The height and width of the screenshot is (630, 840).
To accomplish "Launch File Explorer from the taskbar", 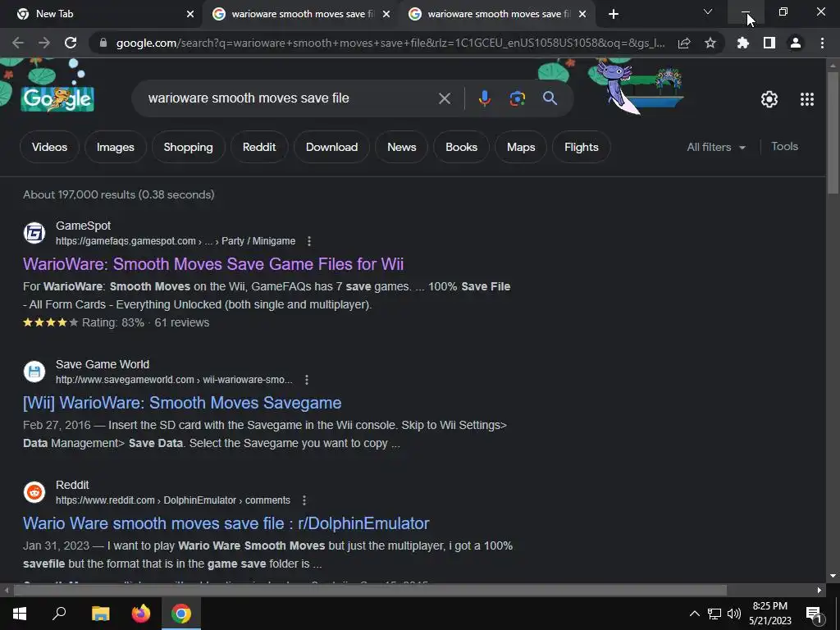I will [100, 614].
